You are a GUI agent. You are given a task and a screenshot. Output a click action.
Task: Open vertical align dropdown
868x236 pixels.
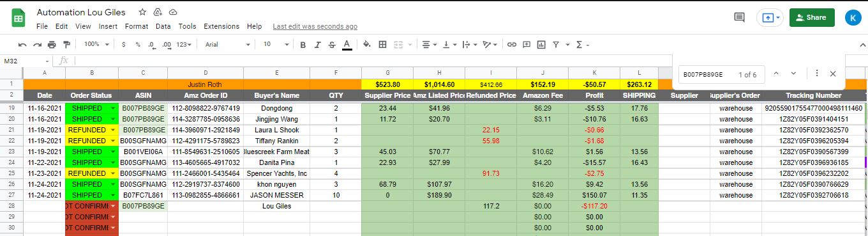(x=449, y=45)
